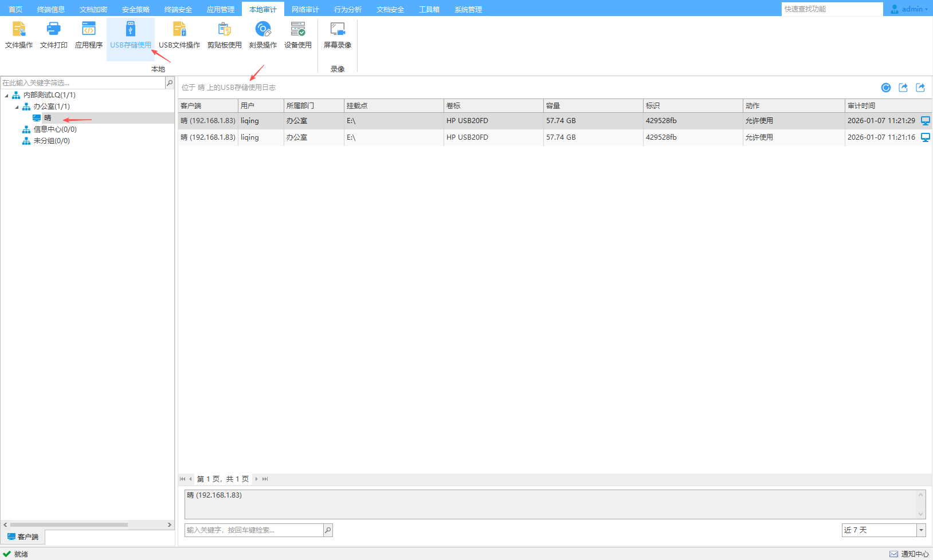Click the 信息中心 group in tree
This screenshot has width=933, height=560.
(x=54, y=129)
